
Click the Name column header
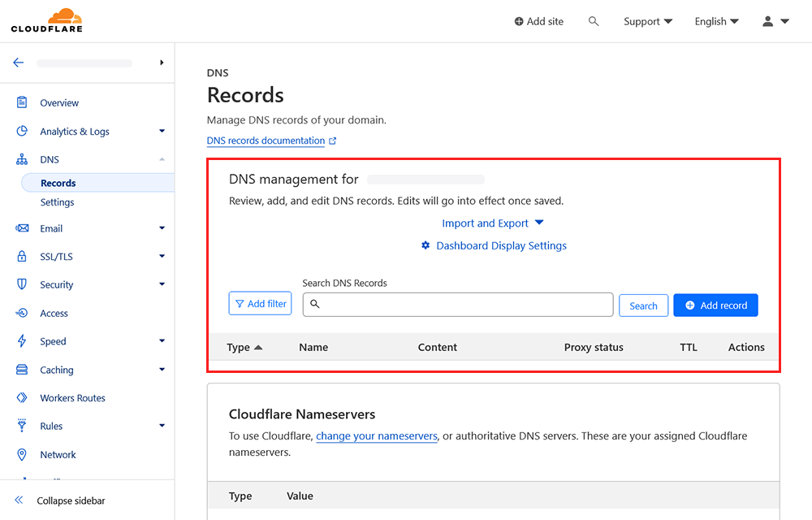[313, 347]
